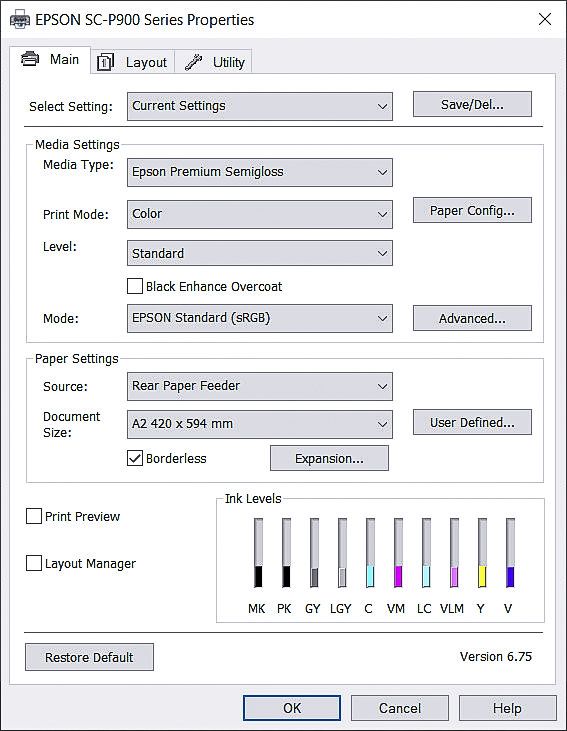Click the GY gray ink level bar
Image resolution: width=567 pixels, height=731 pixels.
[x=314, y=553]
